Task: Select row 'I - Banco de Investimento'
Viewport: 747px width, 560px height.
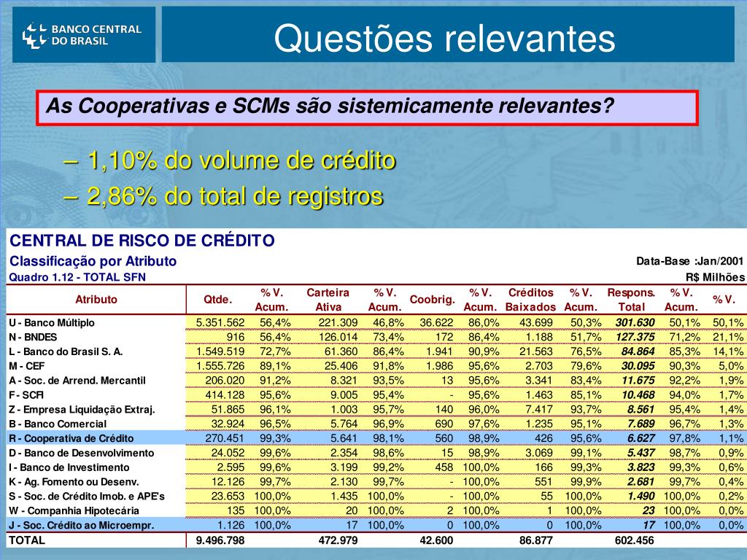Action: click(x=376, y=467)
